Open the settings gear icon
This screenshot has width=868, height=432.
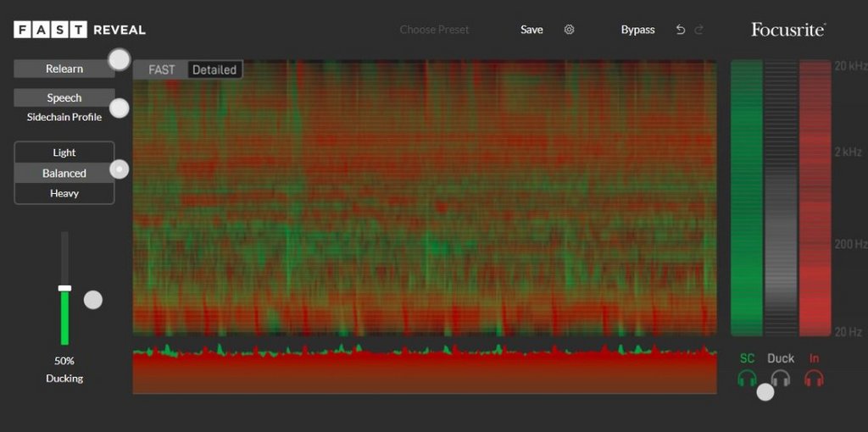pyautogui.click(x=569, y=30)
